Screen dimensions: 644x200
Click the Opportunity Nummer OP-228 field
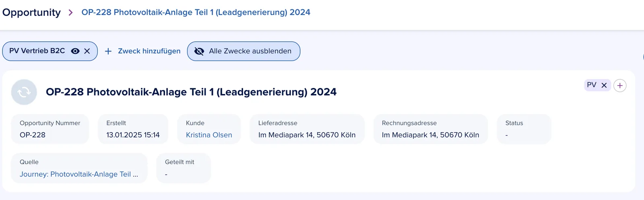pos(50,129)
